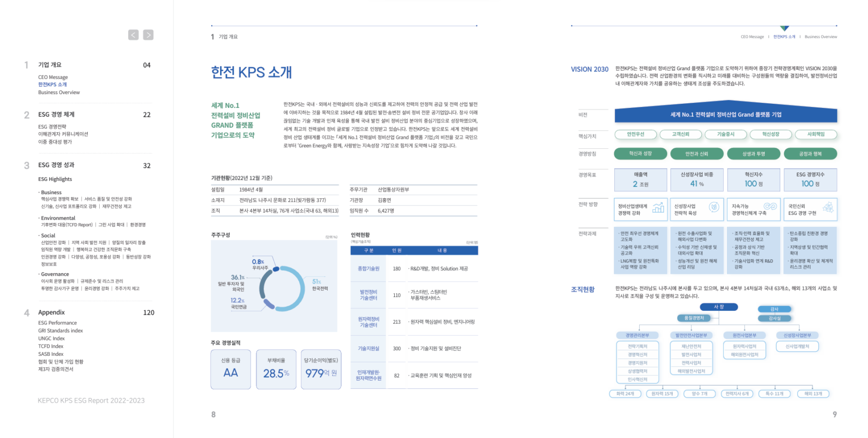Go to the previous page arrow
This screenshot has height=438, width=868.
133,35
